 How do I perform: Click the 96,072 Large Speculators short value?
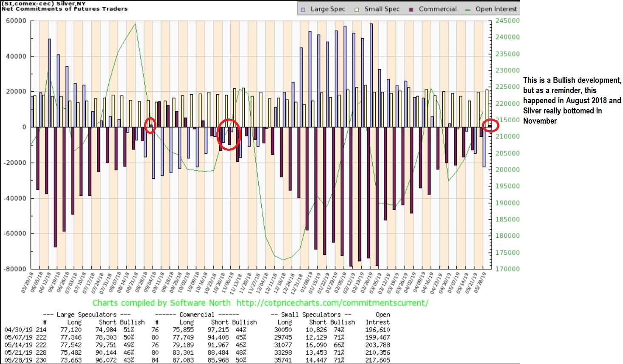click(x=106, y=360)
